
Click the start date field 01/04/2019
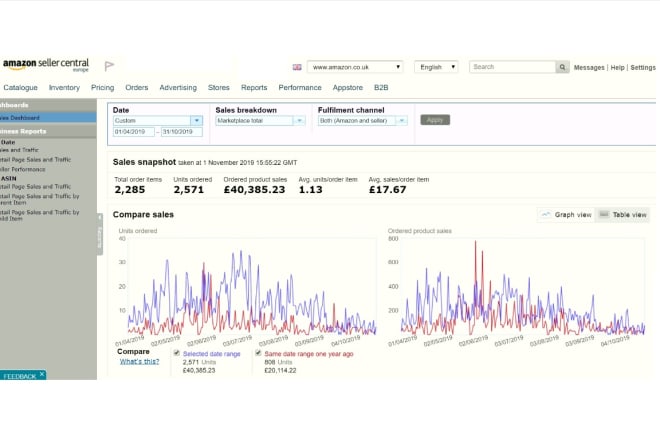tap(134, 132)
